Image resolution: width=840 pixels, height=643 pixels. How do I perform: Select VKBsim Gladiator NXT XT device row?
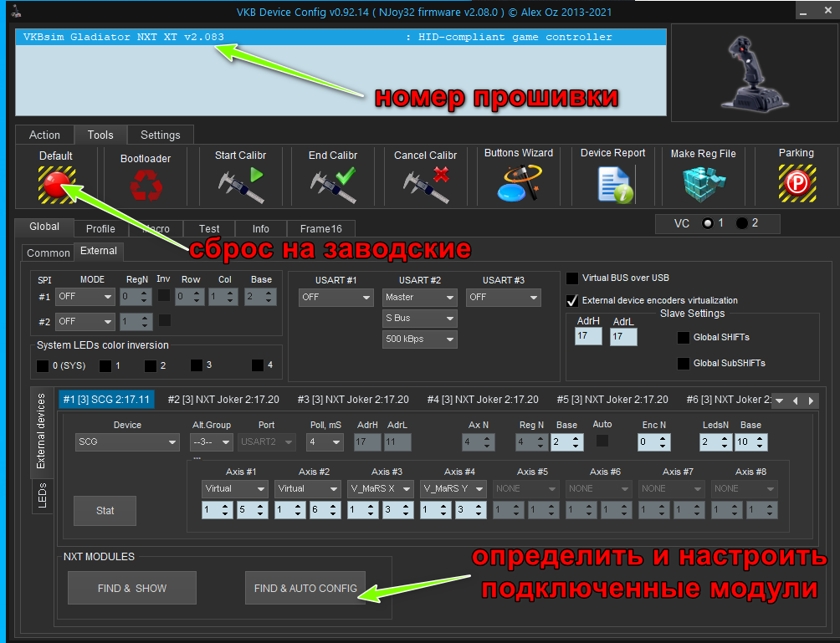click(x=341, y=37)
